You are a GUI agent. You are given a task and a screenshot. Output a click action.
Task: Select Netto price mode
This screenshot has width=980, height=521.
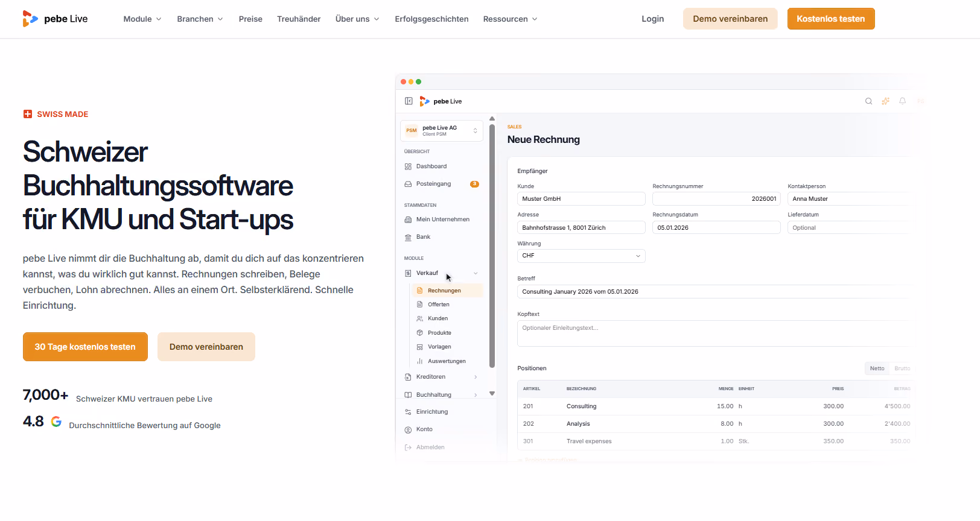click(877, 368)
